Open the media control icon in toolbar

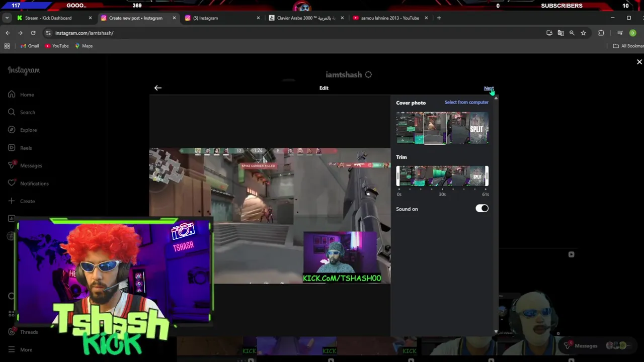pos(620,33)
